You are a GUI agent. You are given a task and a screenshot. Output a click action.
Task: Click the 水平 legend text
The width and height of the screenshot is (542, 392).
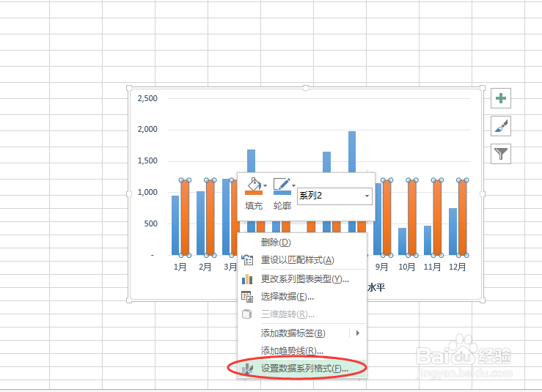click(x=376, y=287)
